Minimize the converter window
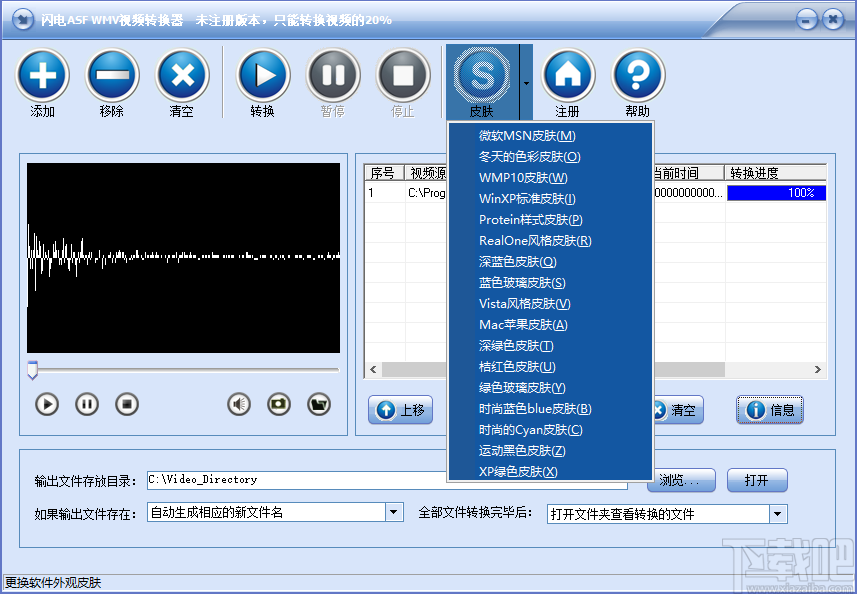 pyautogui.click(x=807, y=20)
